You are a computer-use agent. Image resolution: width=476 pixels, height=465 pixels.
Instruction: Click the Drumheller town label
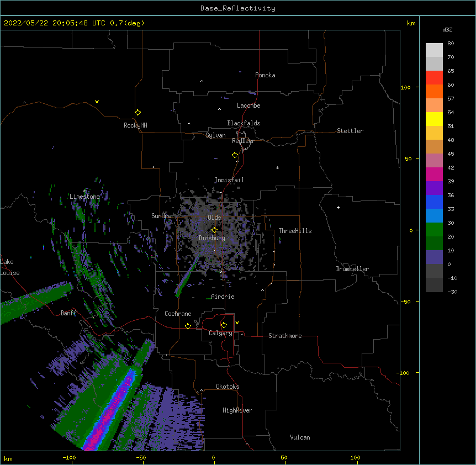352,269
